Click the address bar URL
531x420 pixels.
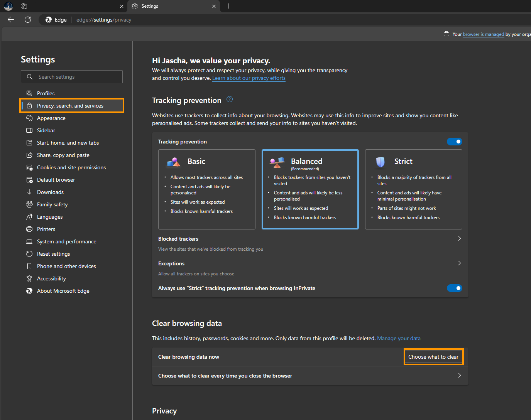point(104,20)
